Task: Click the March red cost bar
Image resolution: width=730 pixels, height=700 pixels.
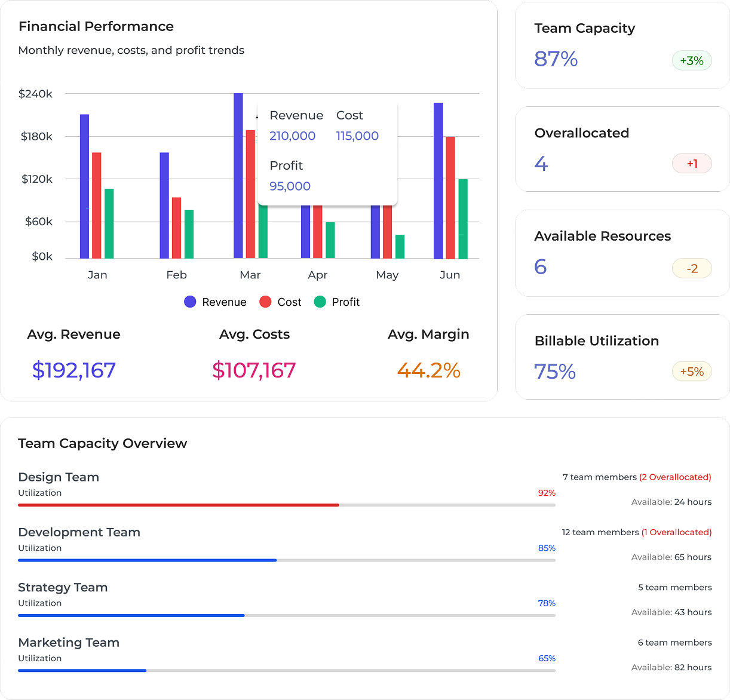Action: click(250, 194)
